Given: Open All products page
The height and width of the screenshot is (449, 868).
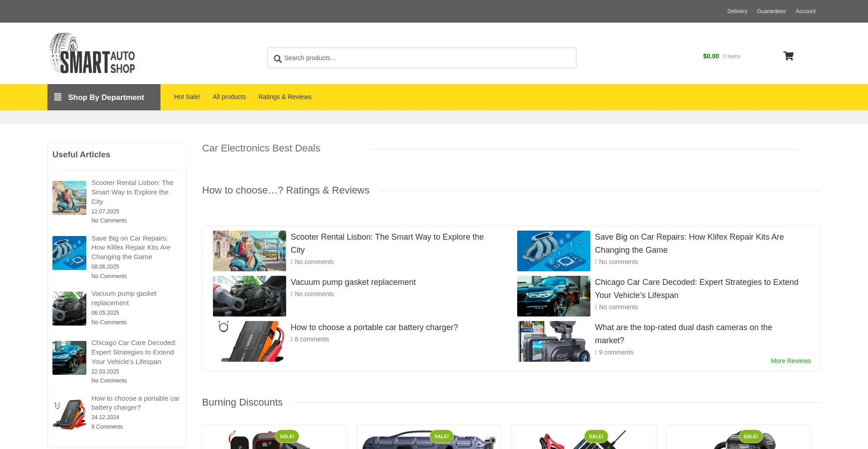Looking at the screenshot, I should coord(229,97).
